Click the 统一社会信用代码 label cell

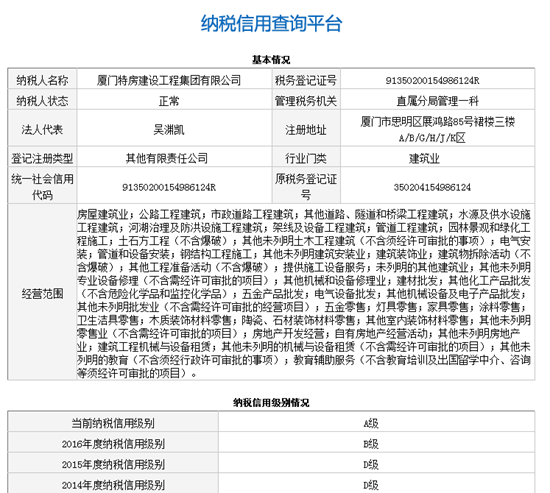pos(42,186)
